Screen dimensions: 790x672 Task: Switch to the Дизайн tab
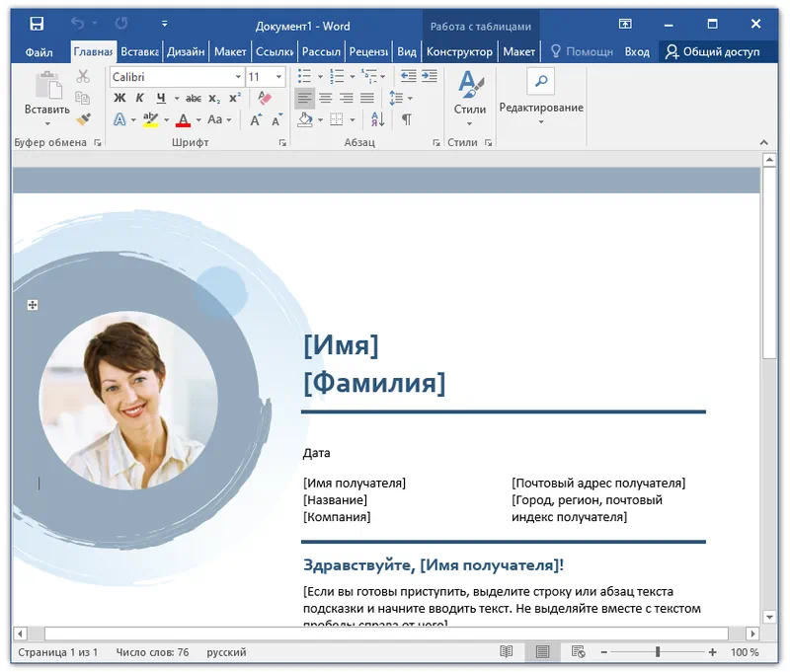click(186, 52)
